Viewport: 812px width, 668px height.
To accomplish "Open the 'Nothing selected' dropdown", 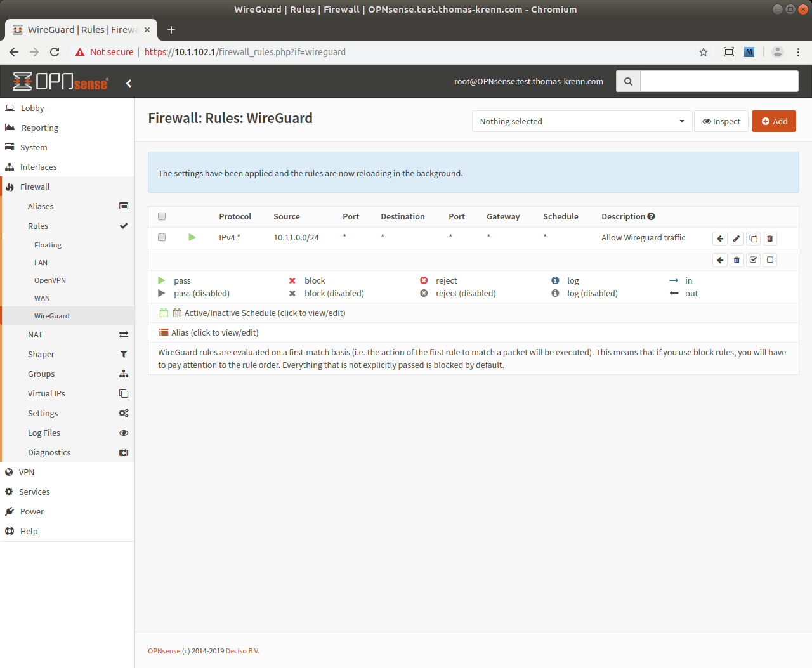I will 581,121.
